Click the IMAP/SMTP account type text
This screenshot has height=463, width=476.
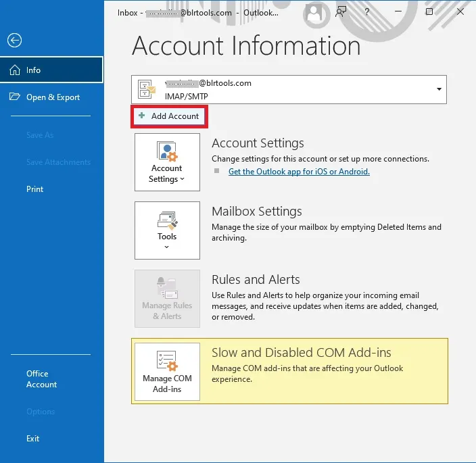click(x=187, y=97)
